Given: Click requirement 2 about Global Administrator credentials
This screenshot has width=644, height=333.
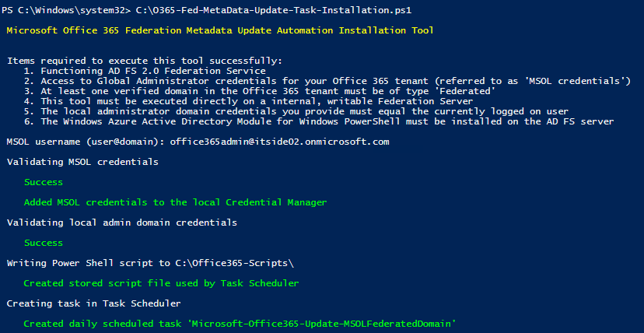Looking at the screenshot, I should pyautogui.click(x=327, y=81).
